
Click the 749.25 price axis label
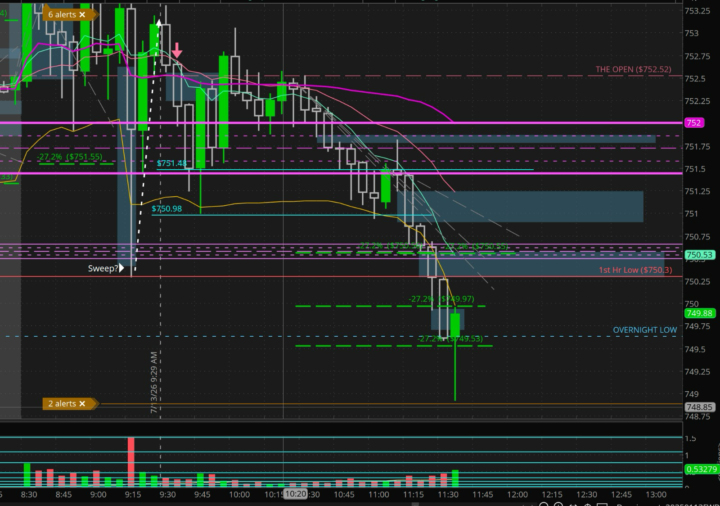pyautogui.click(x=697, y=371)
